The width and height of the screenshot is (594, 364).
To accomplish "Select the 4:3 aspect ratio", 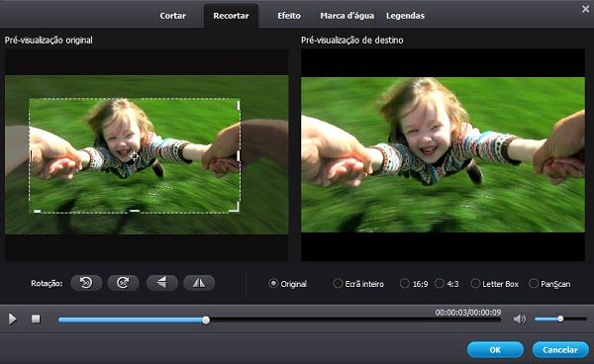I will [x=447, y=284].
